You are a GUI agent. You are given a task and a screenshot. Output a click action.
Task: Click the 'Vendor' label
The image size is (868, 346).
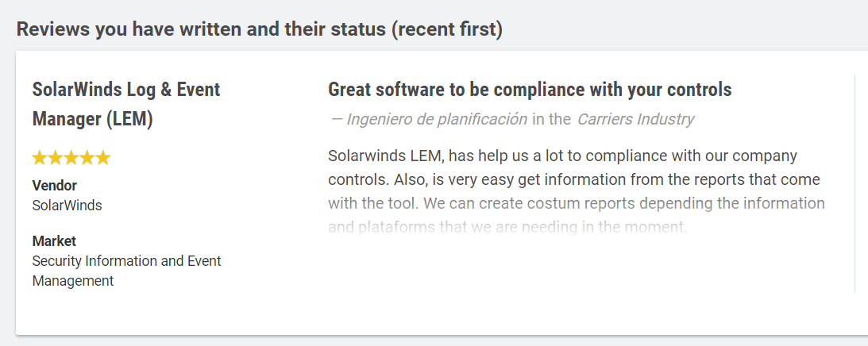(54, 186)
